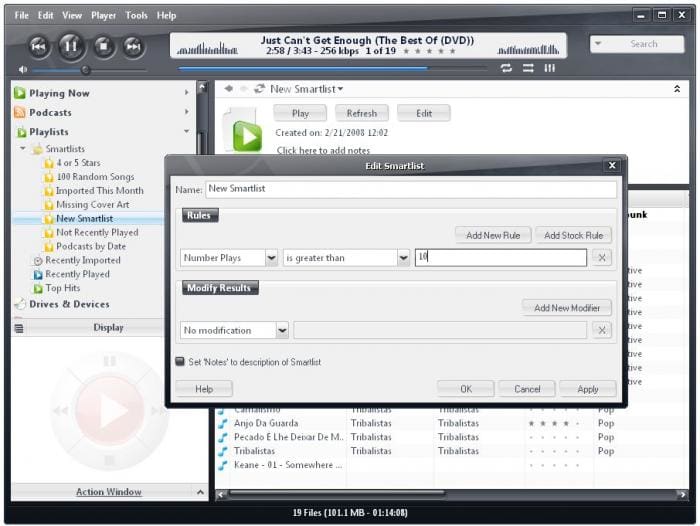
Task: Expand the Podcasts arrow
Action: [187, 112]
